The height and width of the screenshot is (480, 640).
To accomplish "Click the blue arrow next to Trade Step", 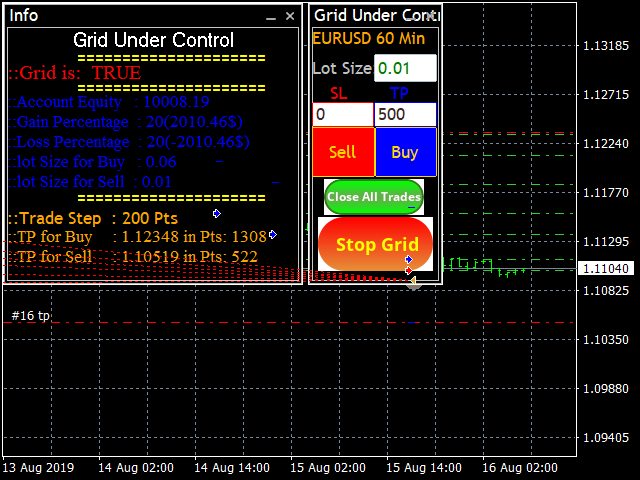I will click(x=217, y=213).
